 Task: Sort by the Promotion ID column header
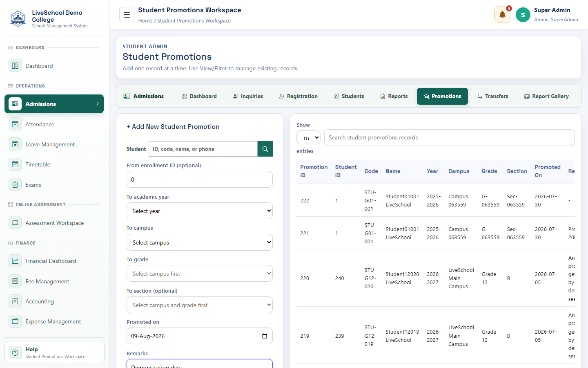pyautogui.click(x=314, y=171)
